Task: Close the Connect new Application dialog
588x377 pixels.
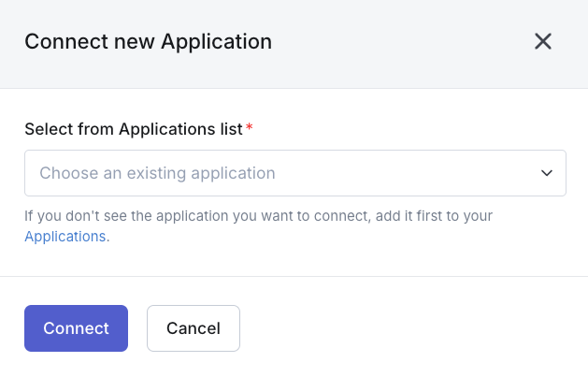Action: [x=543, y=41]
